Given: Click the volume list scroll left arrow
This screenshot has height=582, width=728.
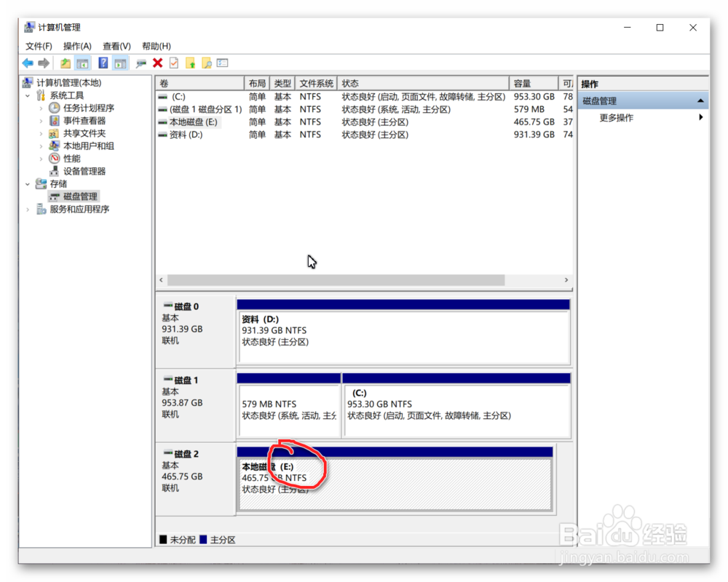Looking at the screenshot, I should pyautogui.click(x=161, y=280).
